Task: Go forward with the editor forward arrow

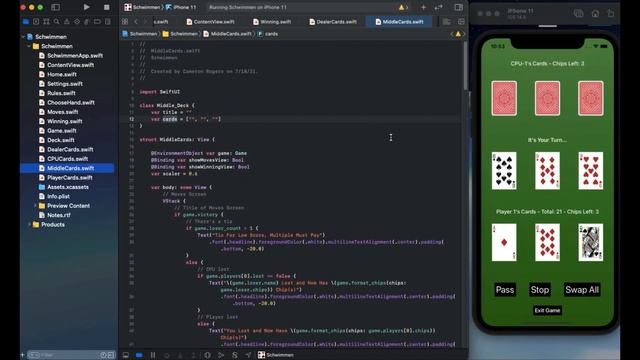Action: (145, 22)
